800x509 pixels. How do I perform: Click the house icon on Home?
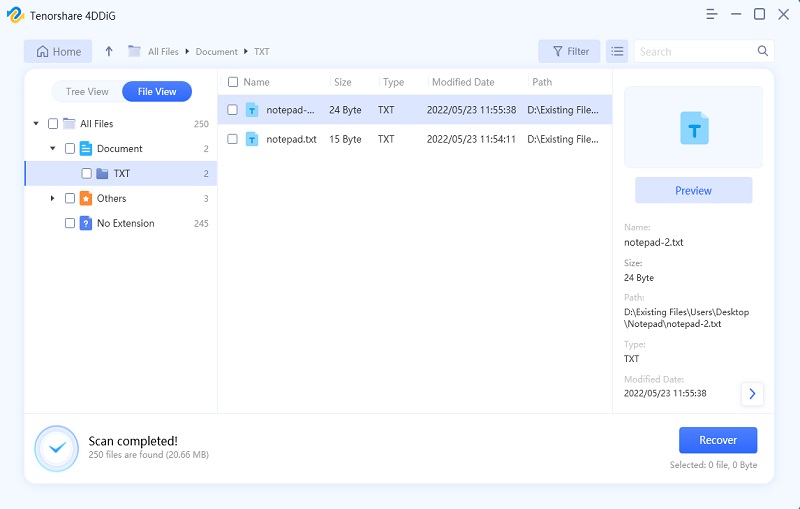(43, 52)
